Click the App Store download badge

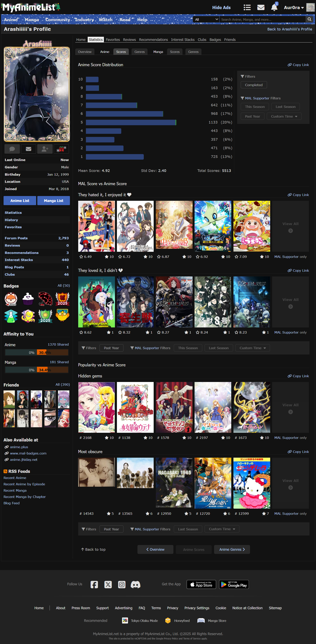coord(201,584)
